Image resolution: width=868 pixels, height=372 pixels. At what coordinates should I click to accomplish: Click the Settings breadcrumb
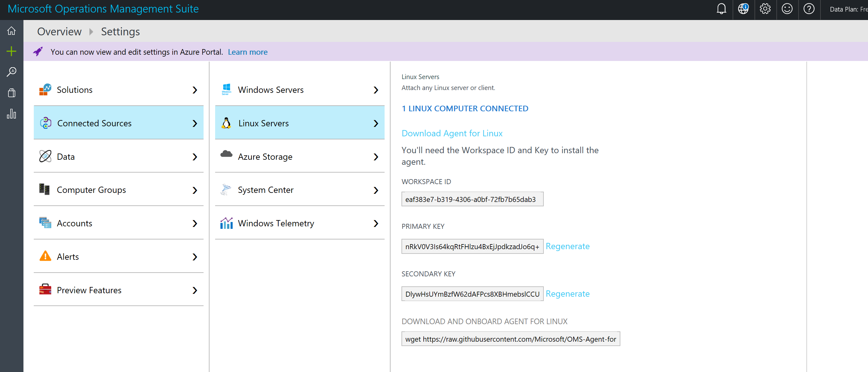[x=120, y=31]
